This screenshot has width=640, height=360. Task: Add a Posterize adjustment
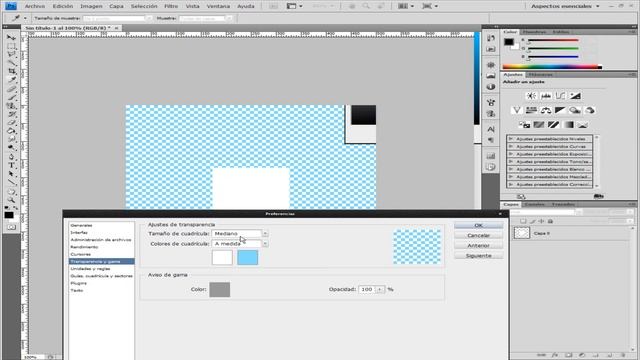pyautogui.click(x=539, y=124)
